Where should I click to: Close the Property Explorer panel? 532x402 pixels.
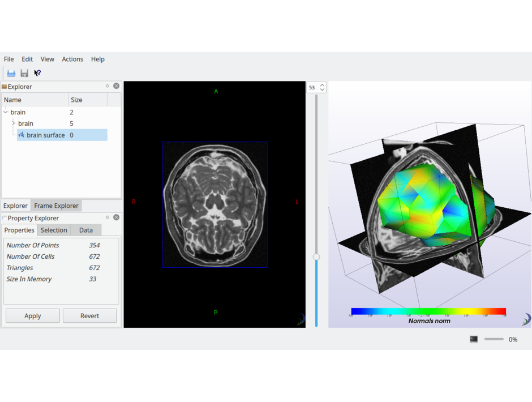(116, 217)
